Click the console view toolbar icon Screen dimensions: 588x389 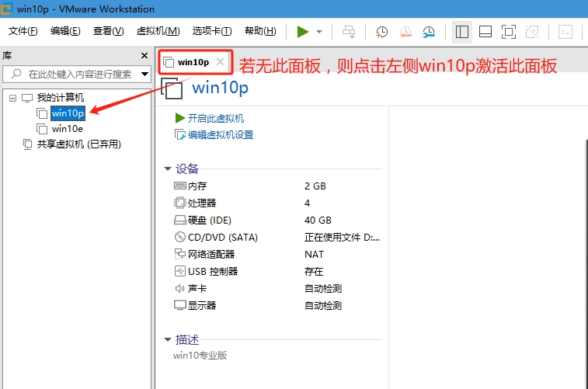tap(565, 32)
